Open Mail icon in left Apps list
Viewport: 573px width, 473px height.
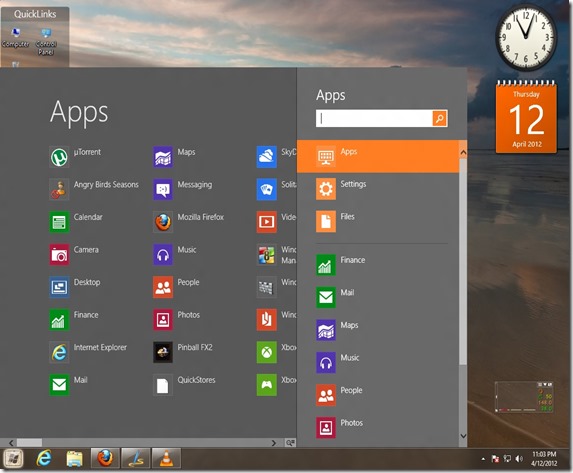pos(59,385)
